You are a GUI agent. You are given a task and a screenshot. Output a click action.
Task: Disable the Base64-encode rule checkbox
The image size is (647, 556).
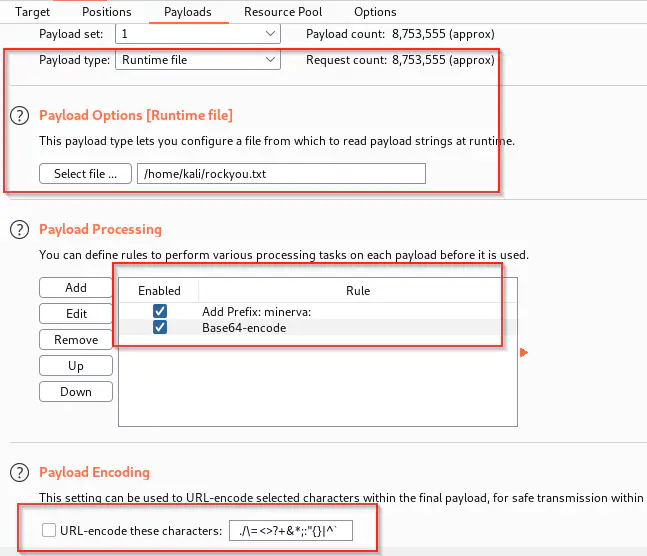click(160, 328)
